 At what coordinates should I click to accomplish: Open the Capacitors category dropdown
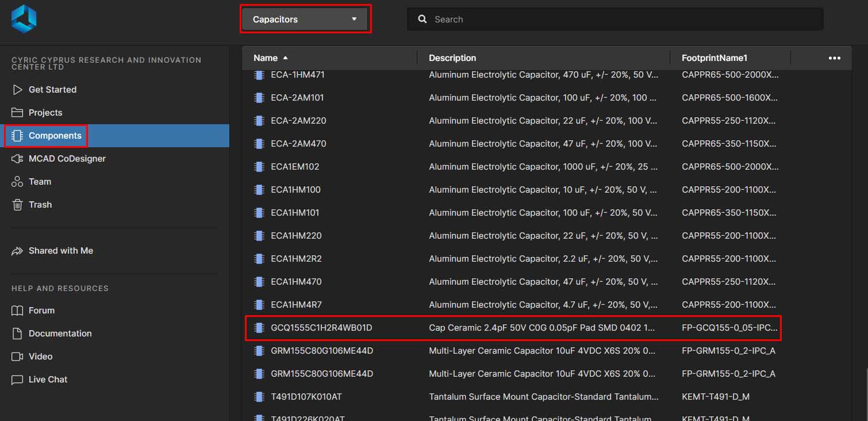(x=305, y=19)
